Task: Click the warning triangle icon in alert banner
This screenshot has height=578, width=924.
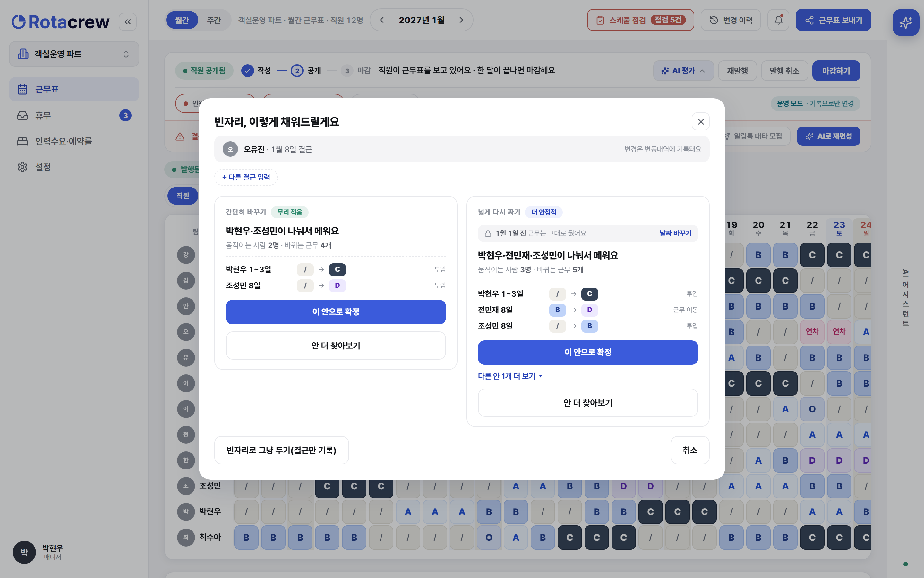Action: pos(180,136)
